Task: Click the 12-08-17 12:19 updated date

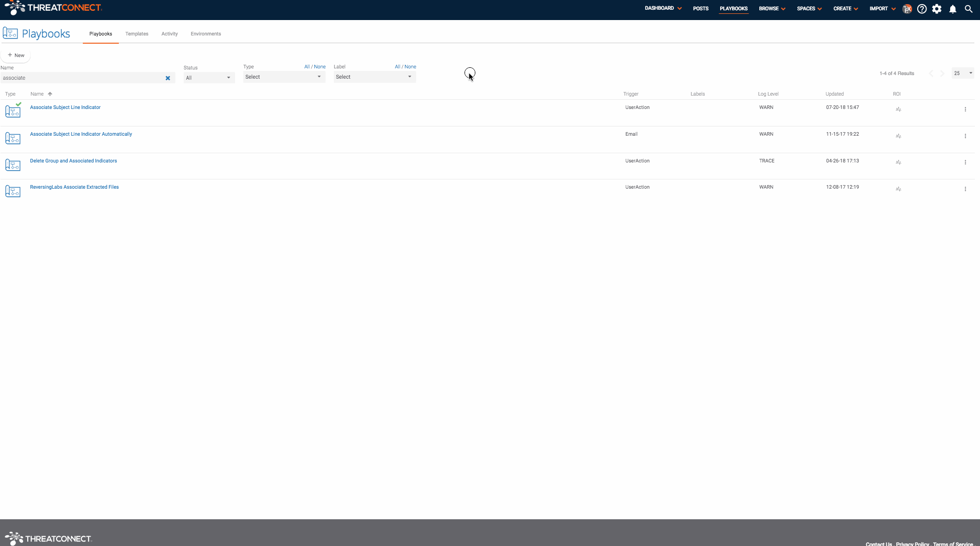Action: coord(843,187)
